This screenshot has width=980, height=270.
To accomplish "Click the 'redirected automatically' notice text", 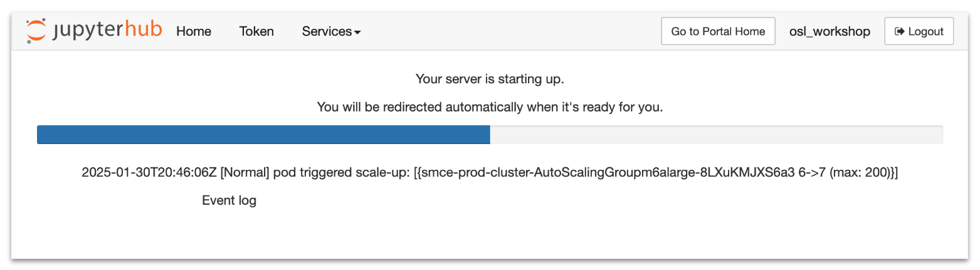I will (x=490, y=107).
